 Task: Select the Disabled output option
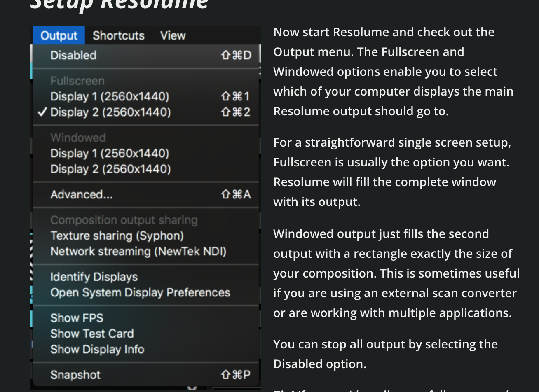click(x=73, y=56)
